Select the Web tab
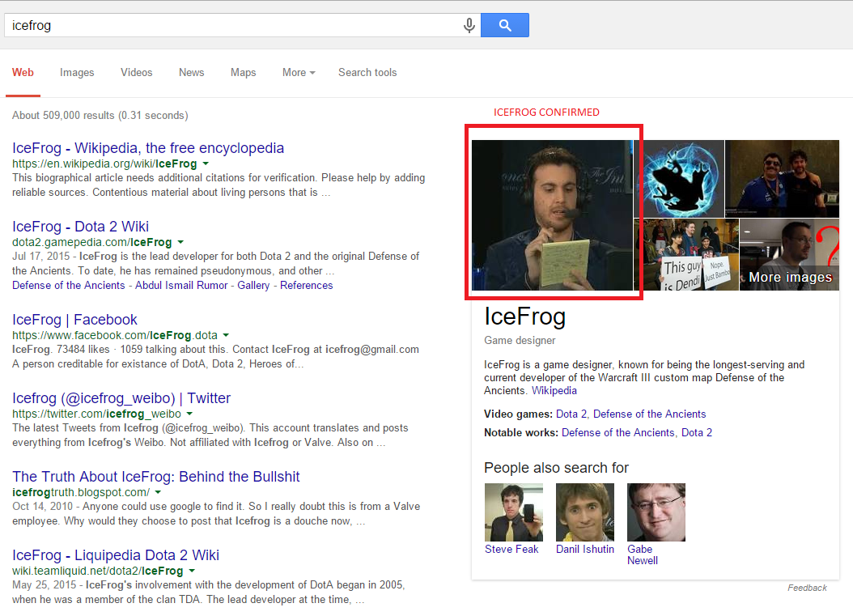 pos(23,72)
